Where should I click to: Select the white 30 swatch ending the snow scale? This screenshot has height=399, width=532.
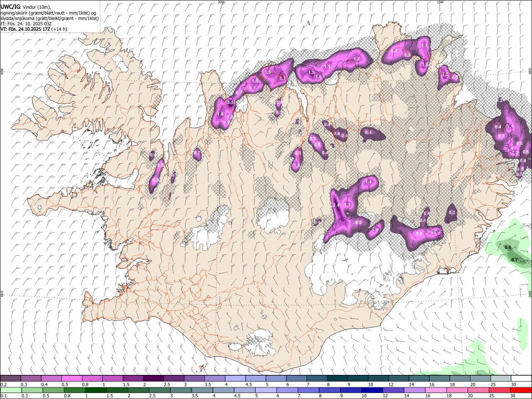(521, 378)
